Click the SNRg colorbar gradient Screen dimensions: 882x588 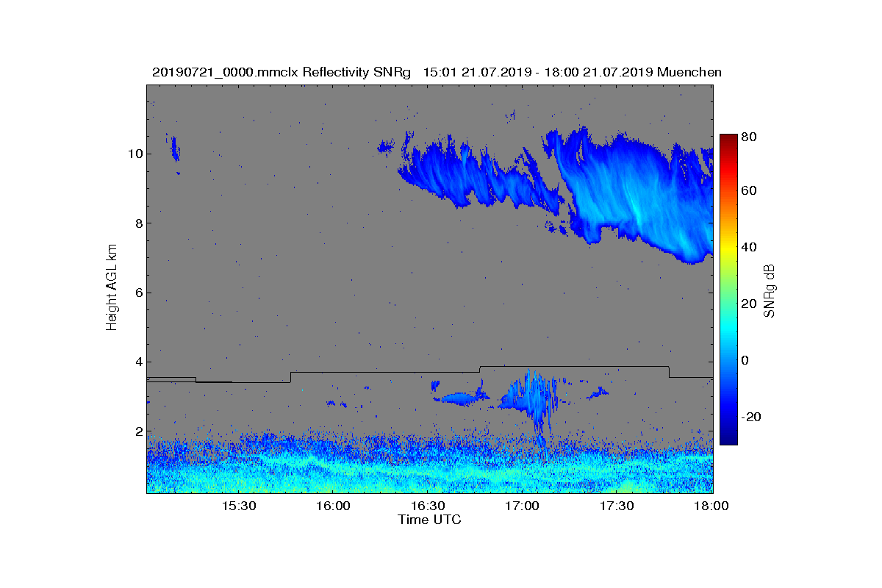[728, 290]
